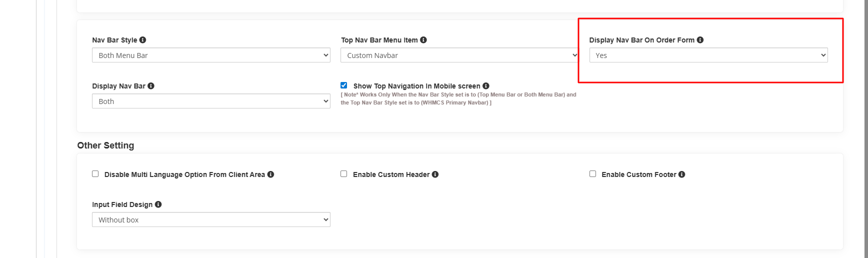868x258 pixels.
Task: Click the Enable Custom Footer label text
Action: click(638, 174)
